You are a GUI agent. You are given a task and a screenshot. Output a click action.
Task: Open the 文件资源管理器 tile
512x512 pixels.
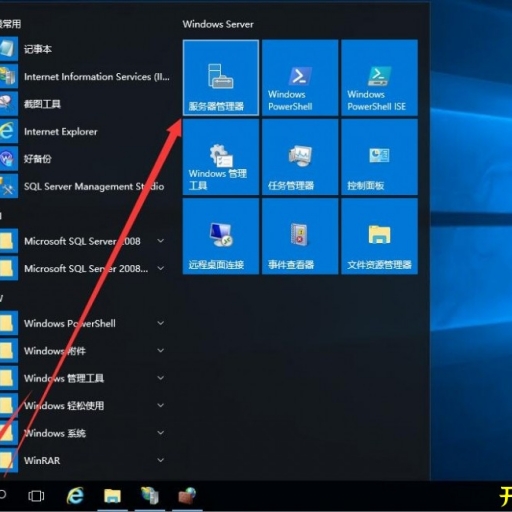[x=379, y=236]
